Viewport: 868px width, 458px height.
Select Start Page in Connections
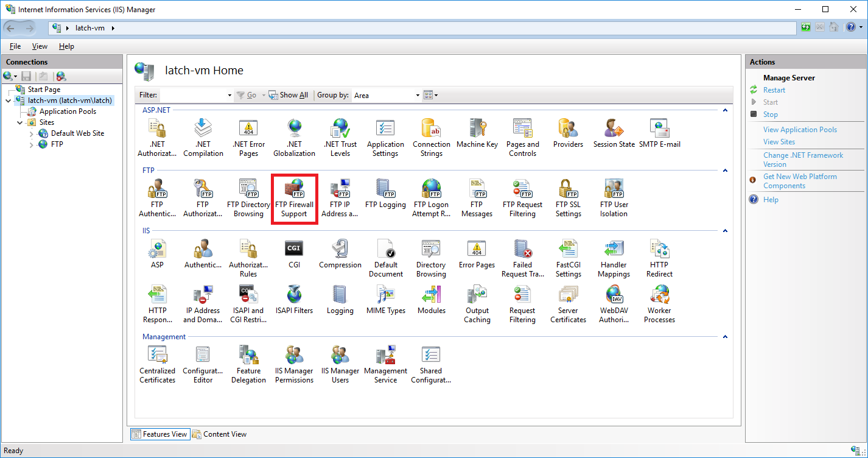click(44, 90)
